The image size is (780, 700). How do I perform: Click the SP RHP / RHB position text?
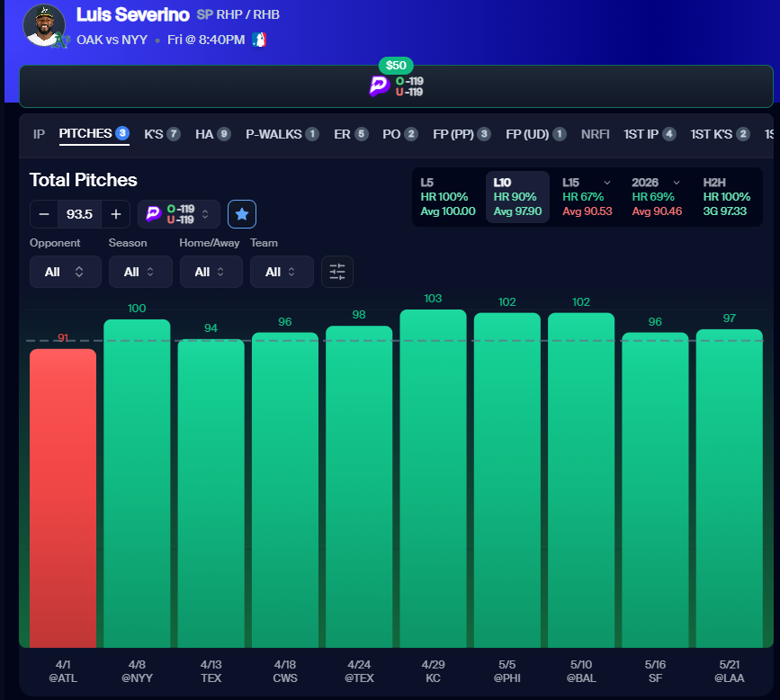click(x=238, y=15)
